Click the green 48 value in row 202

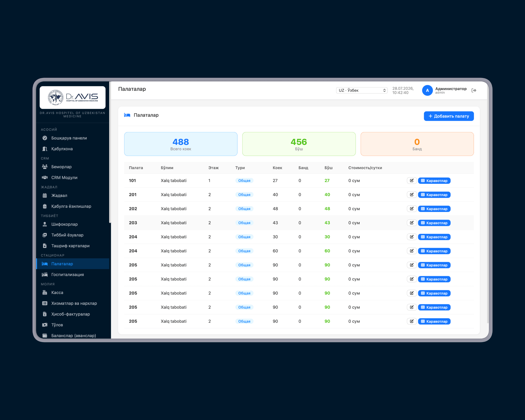tap(327, 209)
